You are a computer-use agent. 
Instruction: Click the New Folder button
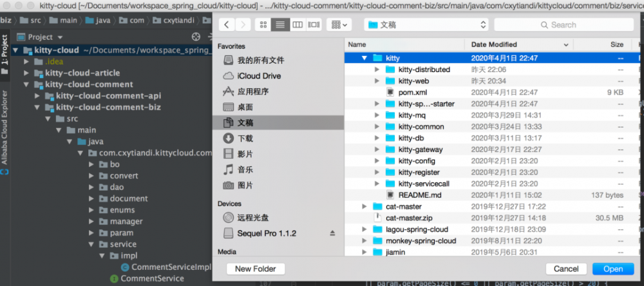256,269
